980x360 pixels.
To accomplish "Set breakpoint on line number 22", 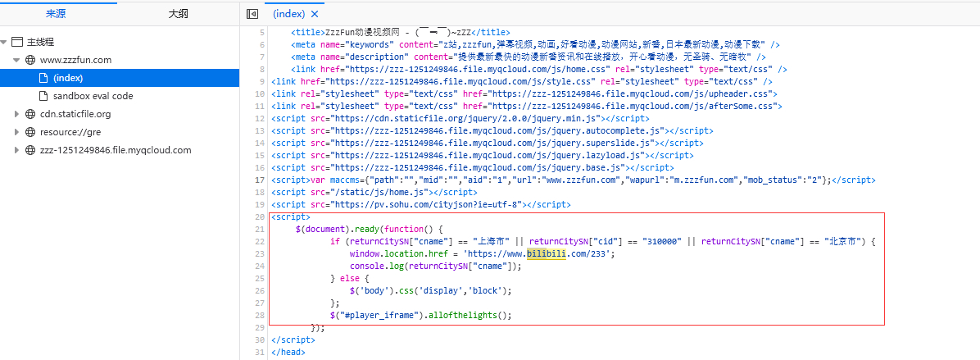I will point(260,241).
